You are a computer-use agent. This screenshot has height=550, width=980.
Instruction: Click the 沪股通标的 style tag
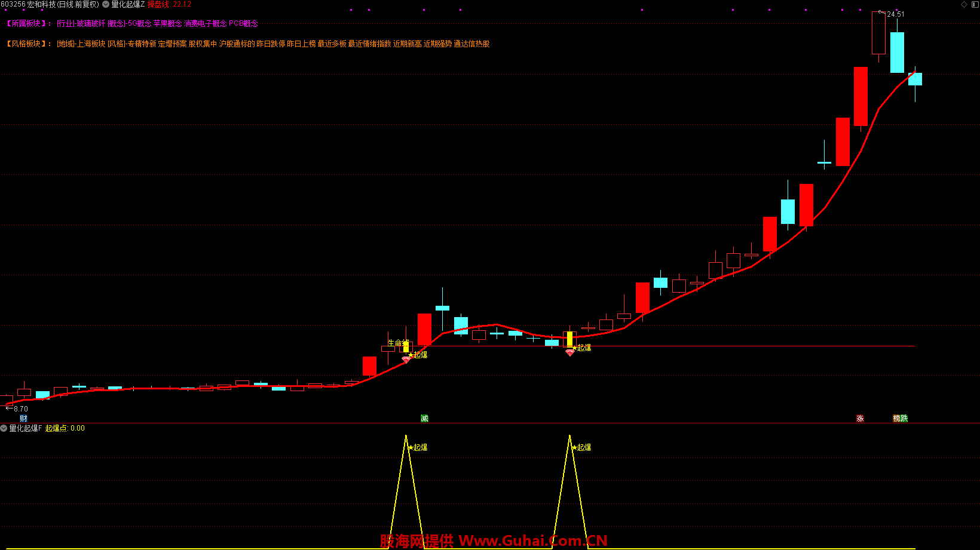point(237,44)
